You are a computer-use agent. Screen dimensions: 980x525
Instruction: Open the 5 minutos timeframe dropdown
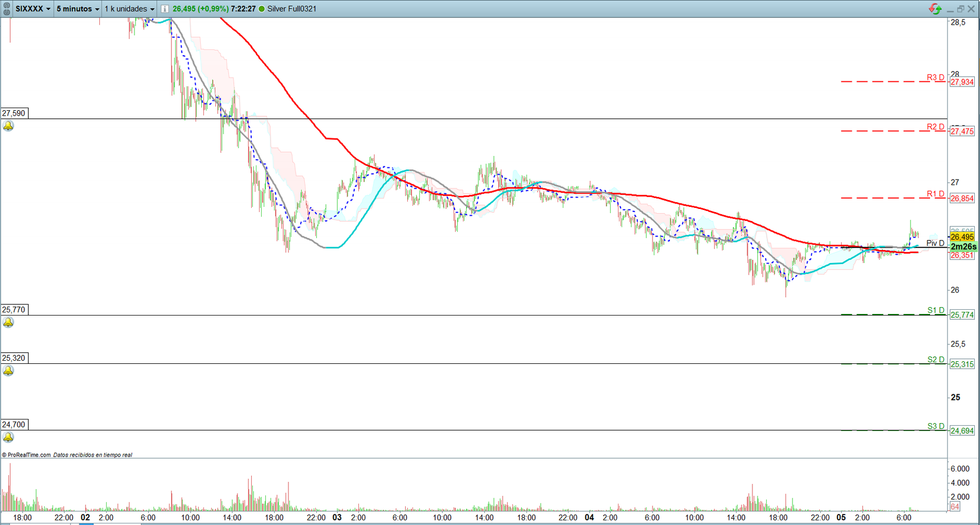pos(78,9)
